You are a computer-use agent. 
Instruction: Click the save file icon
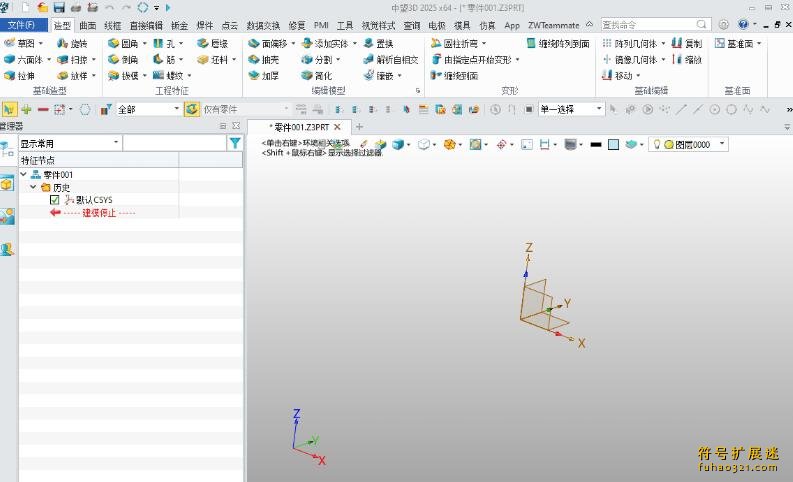pos(59,8)
